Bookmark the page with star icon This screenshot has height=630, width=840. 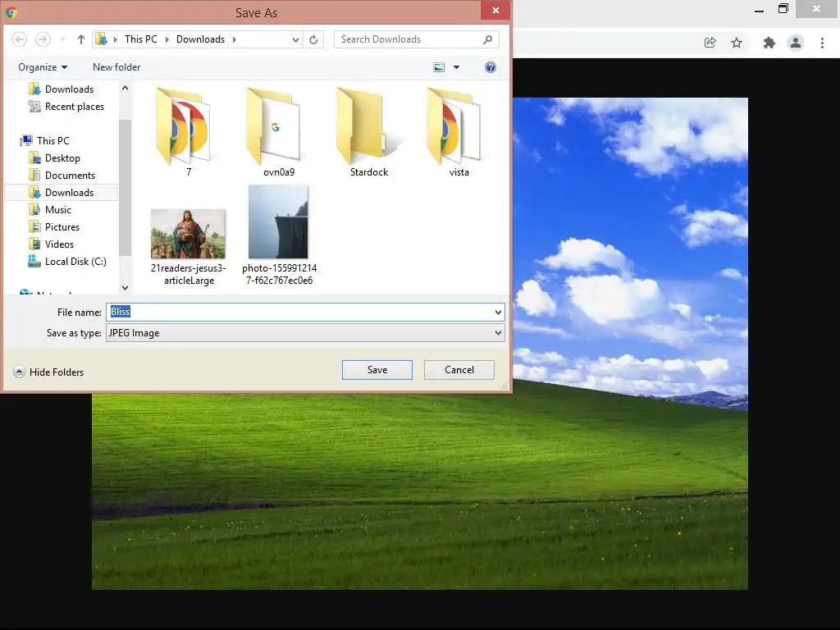[737, 43]
